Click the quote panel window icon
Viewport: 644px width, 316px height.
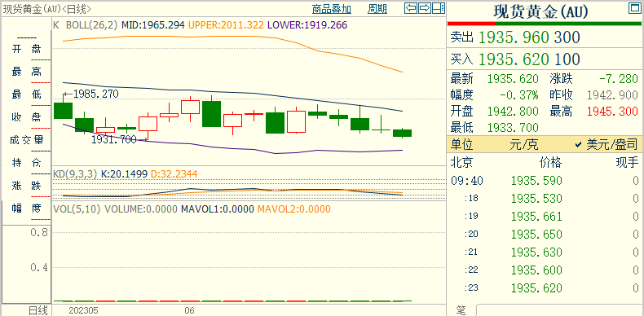click(633, 8)
